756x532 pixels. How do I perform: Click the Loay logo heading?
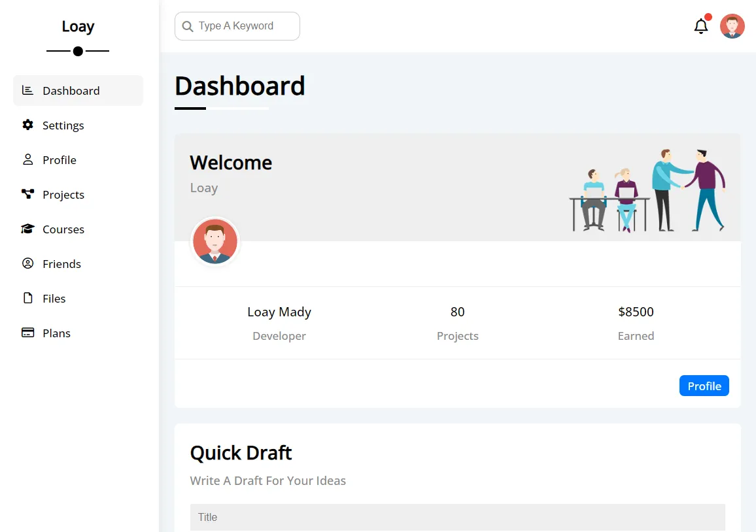coord(78,26)
